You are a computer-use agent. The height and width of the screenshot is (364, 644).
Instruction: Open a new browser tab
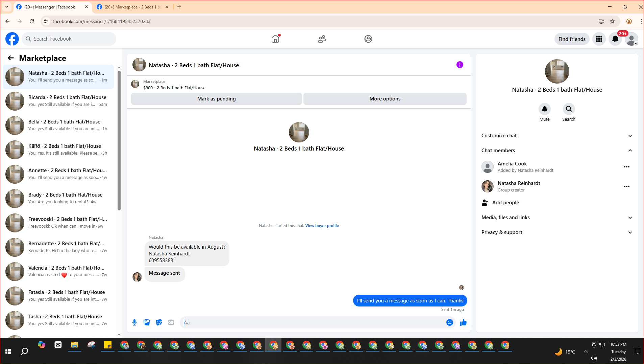179,7
